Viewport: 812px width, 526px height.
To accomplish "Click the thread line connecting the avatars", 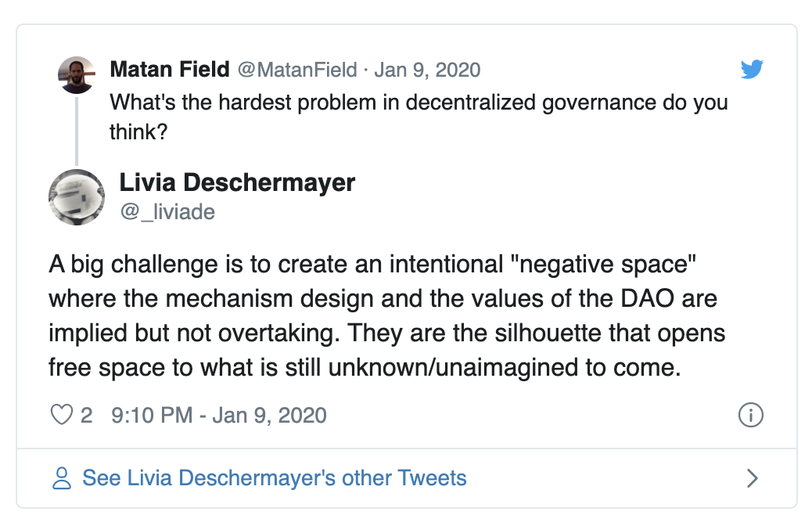I will [x=77, y=131].
